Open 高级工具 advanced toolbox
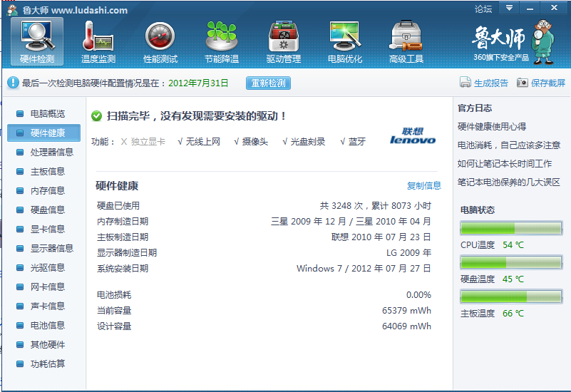 coord(406,41)
